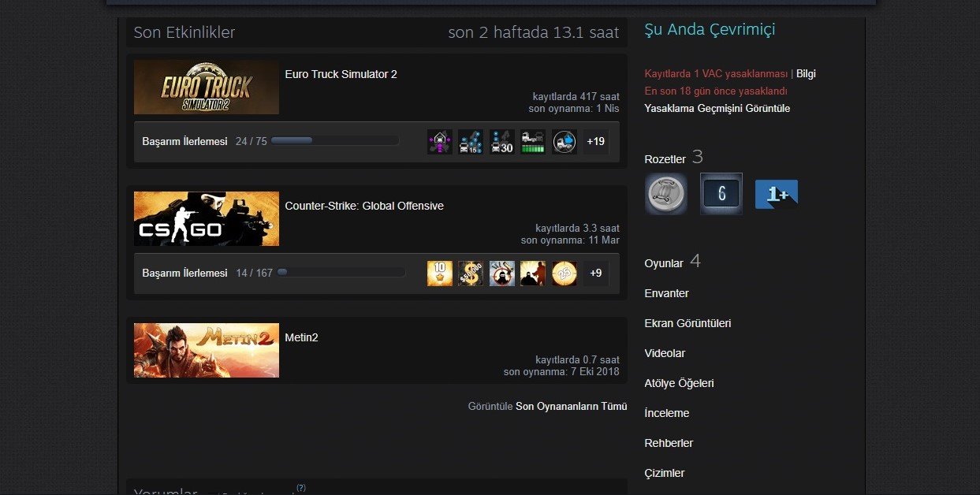The image size is (980, 495).
Task: Open CS:GO Başarım İlerlemesi label
Action: (x=184, y=274)
